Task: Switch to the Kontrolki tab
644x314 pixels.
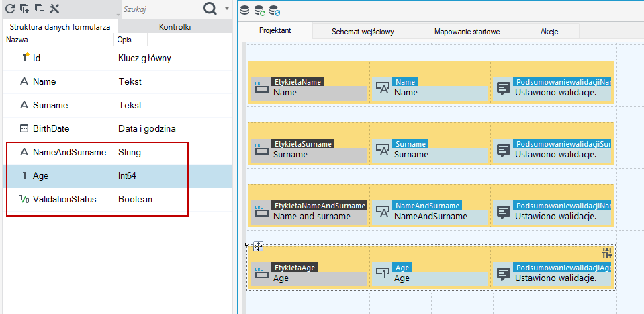Action: tap(175, 27)
